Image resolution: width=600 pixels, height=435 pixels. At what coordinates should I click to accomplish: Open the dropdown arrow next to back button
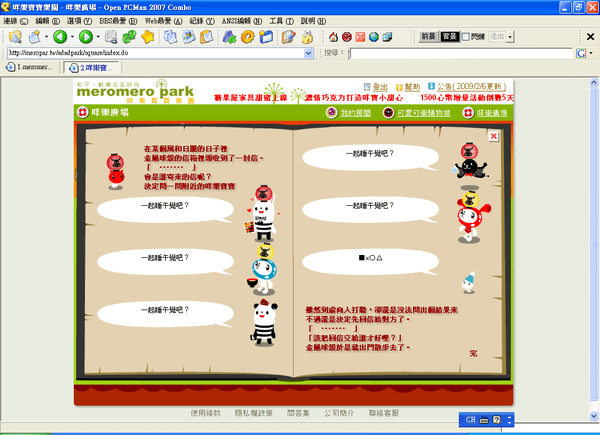72,37
